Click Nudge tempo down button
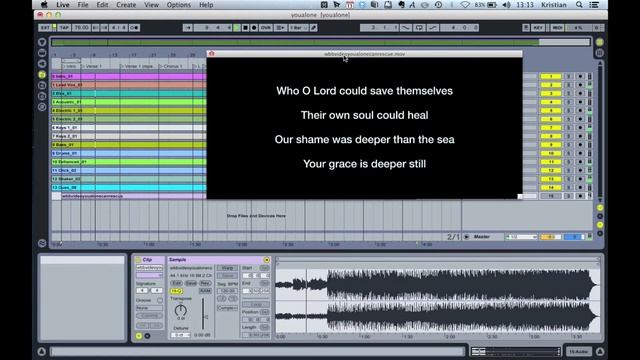 pyautogui.click(x=96, y=28)
